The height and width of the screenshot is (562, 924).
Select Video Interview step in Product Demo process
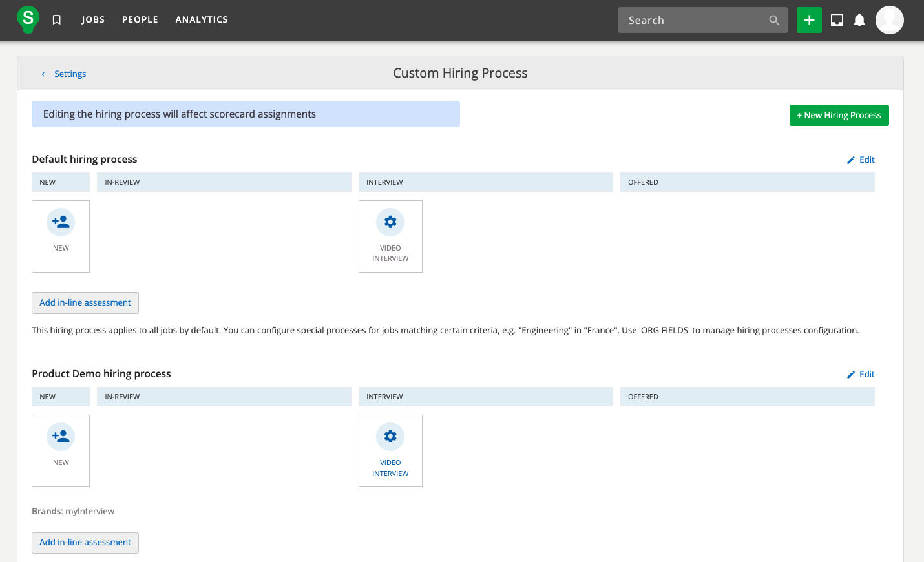[x=390, y=450]
